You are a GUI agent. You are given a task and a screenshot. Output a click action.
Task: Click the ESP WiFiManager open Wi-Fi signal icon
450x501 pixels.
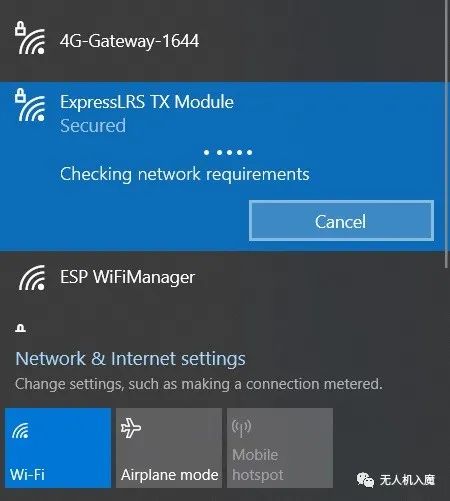(x=32, y=278)
